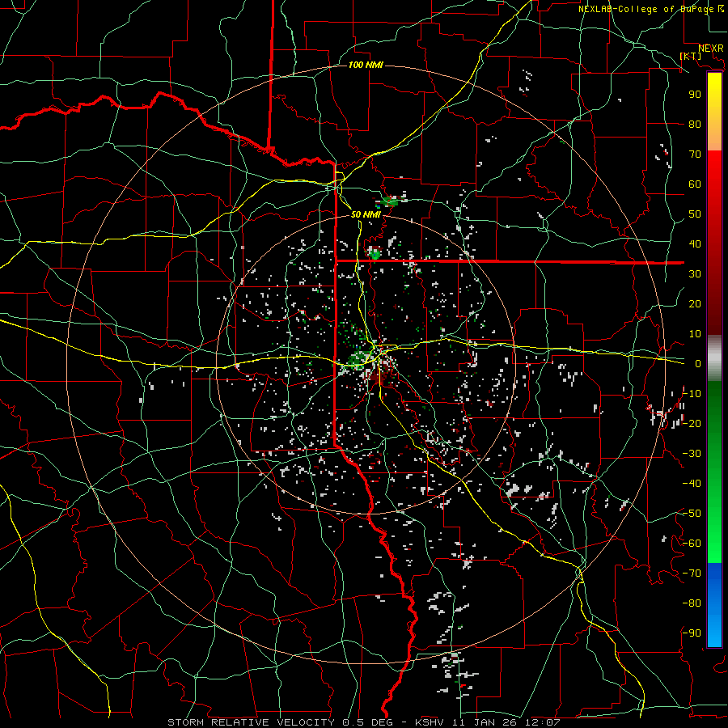The image size is (728, 728).
Task: Click the 80 value on velocity scale
Action: (695, 124)
